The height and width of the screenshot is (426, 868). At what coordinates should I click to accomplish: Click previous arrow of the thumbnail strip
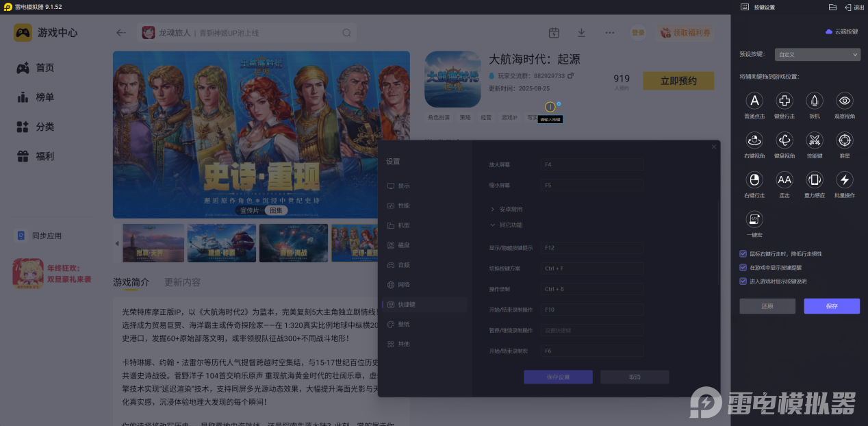click(116, 243)
